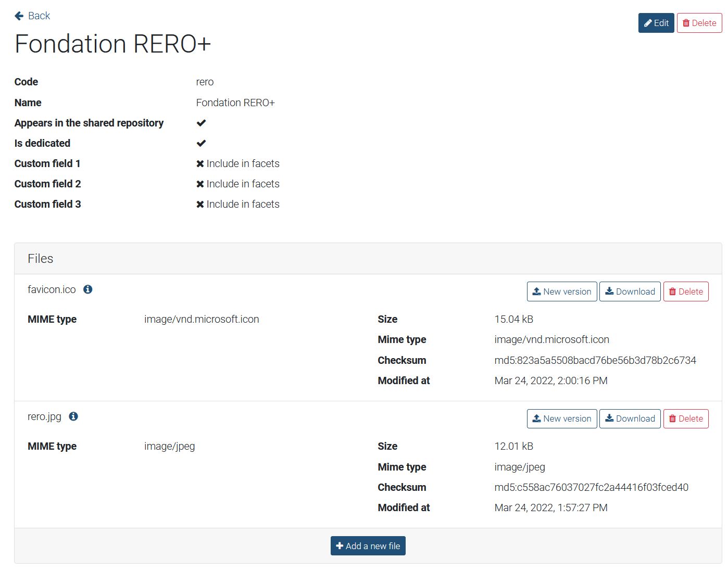
Task: Upload new version of favicon.ico
Action: (x=562, y=291)
